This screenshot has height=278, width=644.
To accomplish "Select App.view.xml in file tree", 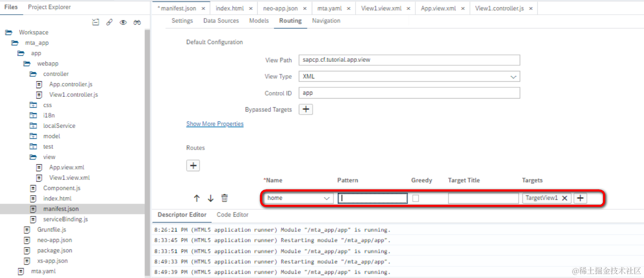I will pos(67,167).
